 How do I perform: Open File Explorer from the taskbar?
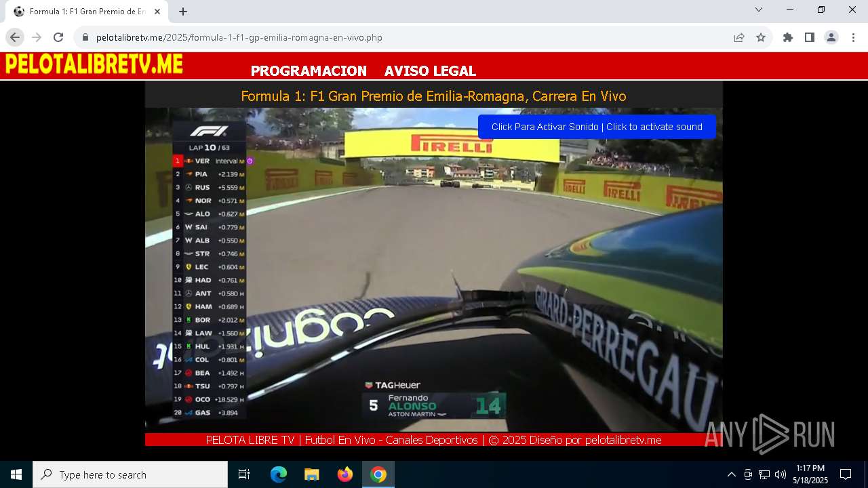[x=312, y=474]
